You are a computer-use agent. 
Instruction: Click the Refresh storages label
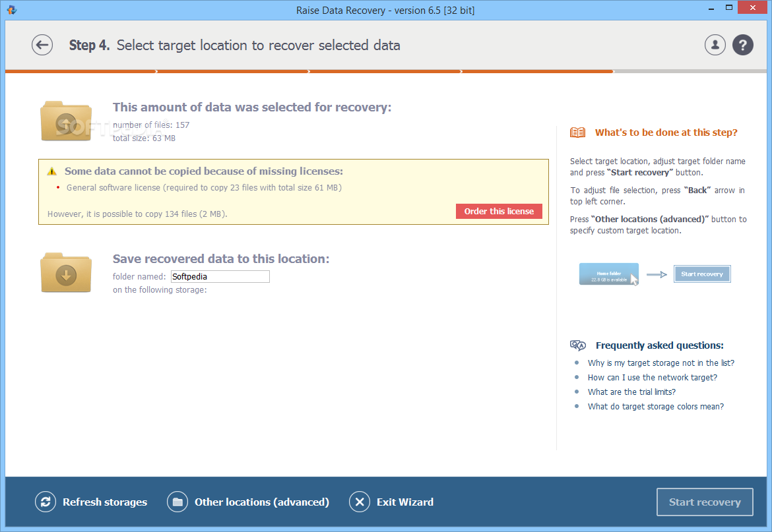pyautogui.click(x=105, y=502)
